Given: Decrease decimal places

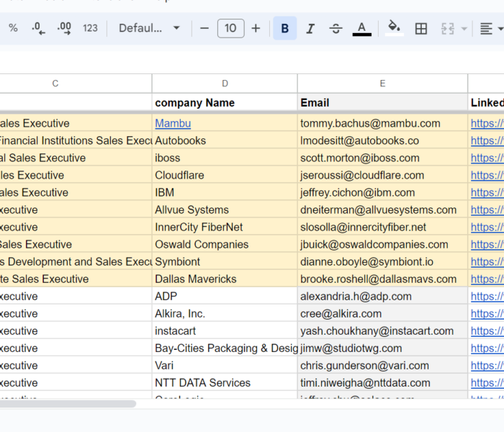Looking at the screenshot, I should click(39, 28).
